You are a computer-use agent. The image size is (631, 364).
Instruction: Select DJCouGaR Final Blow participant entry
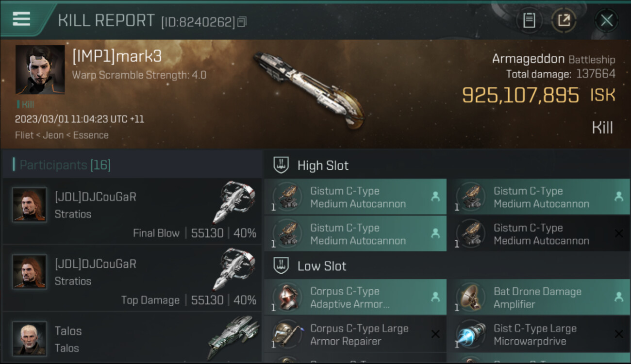tap(132, 211)
